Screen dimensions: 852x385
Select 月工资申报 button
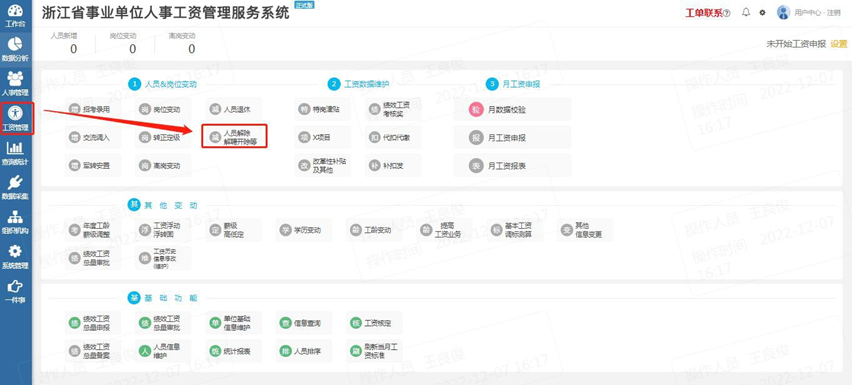click(512, 137)
